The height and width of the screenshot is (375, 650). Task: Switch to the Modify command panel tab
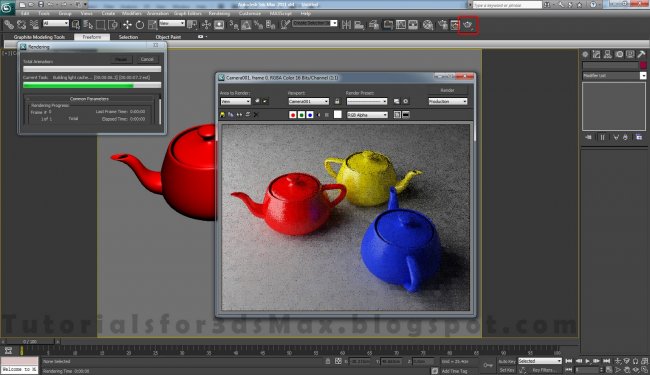[596, 54]
